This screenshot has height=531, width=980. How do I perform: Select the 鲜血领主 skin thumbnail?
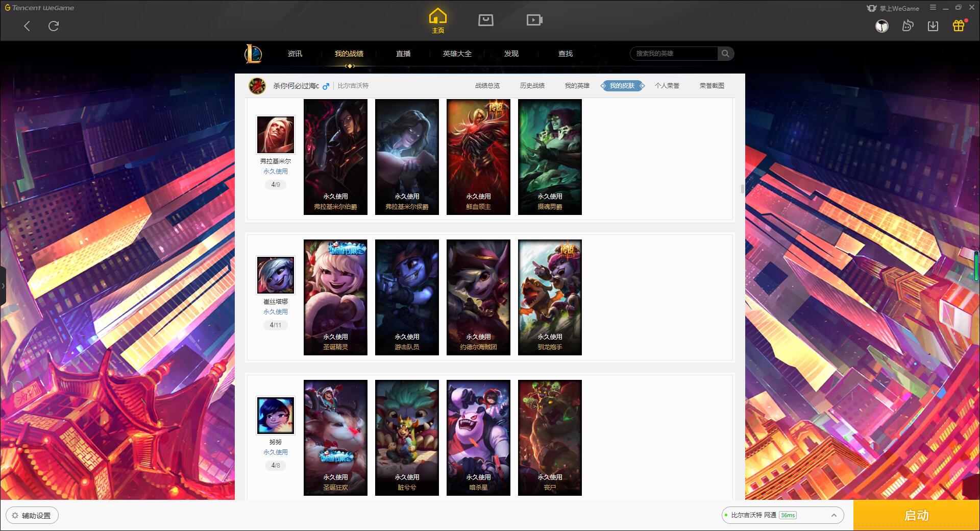(478, 157)
